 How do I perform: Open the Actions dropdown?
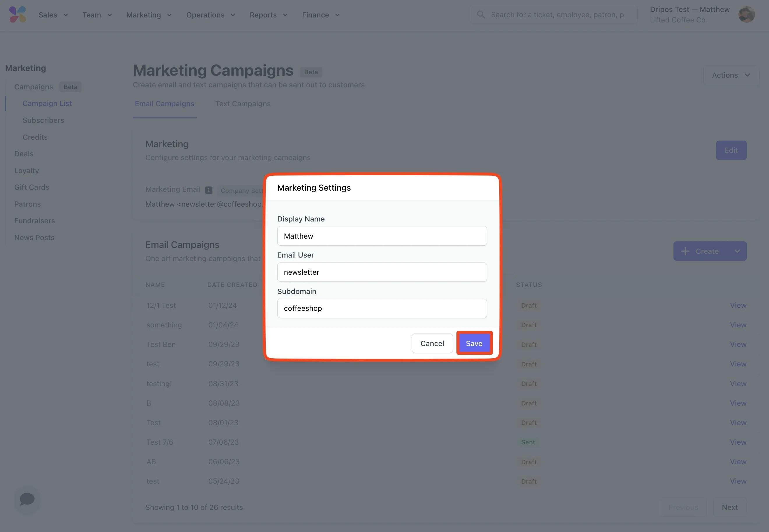[x=731, y=75]
